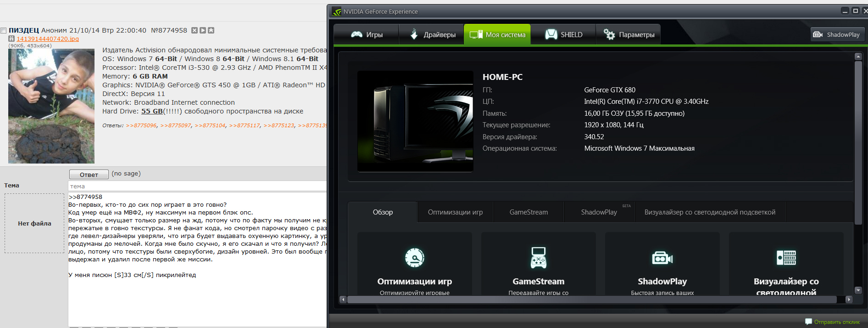Click the camera icon of ShadowPlay card

pyautogui.click(x=662, y=258)
